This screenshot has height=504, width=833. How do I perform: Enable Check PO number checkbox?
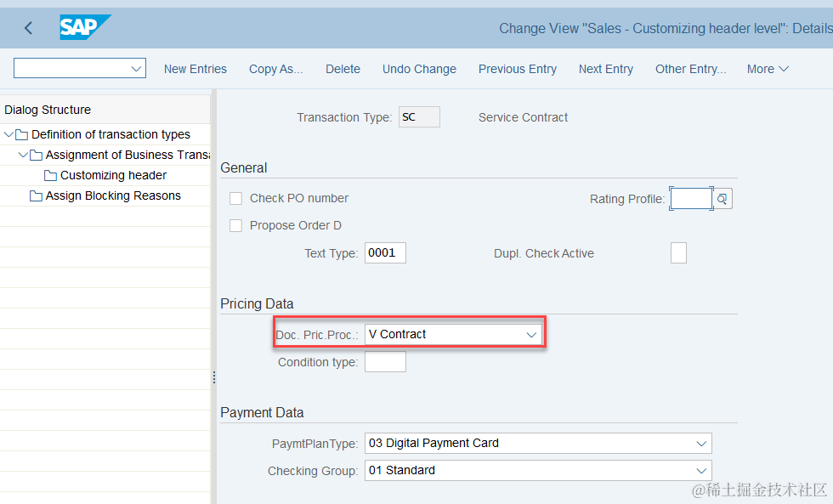click(x=235, y=199)
